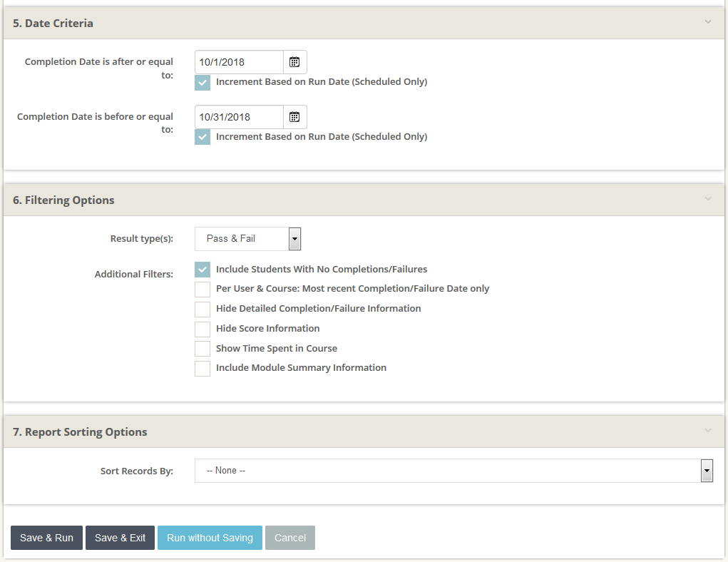Collapse the Date Criteria section chevron
Image resolution: width=728 pixels, height=562 pixels.
point(707,22)
